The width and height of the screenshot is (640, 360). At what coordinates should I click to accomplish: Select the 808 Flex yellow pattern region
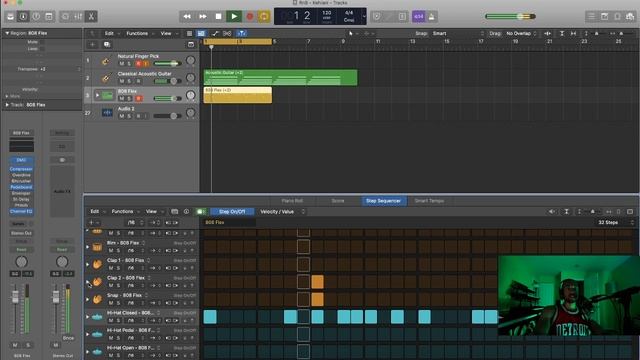(x=238, y=95)
